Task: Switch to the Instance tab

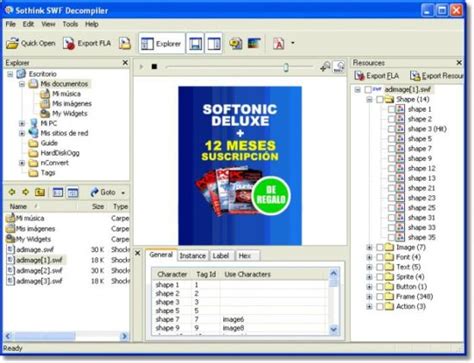Action: click(x=193, y=256)
